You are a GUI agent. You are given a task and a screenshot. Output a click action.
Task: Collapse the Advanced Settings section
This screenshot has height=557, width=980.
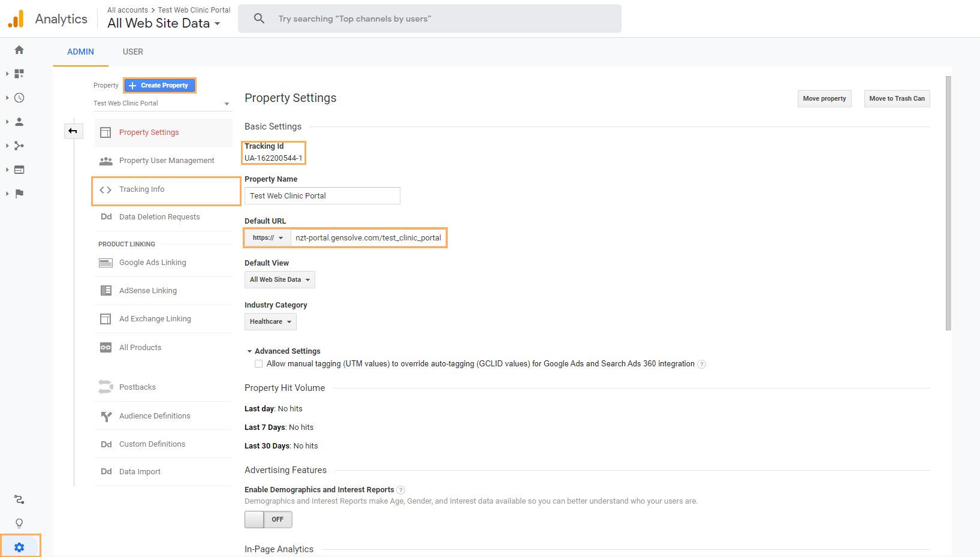pyautogui.click(x=284, y=351)
